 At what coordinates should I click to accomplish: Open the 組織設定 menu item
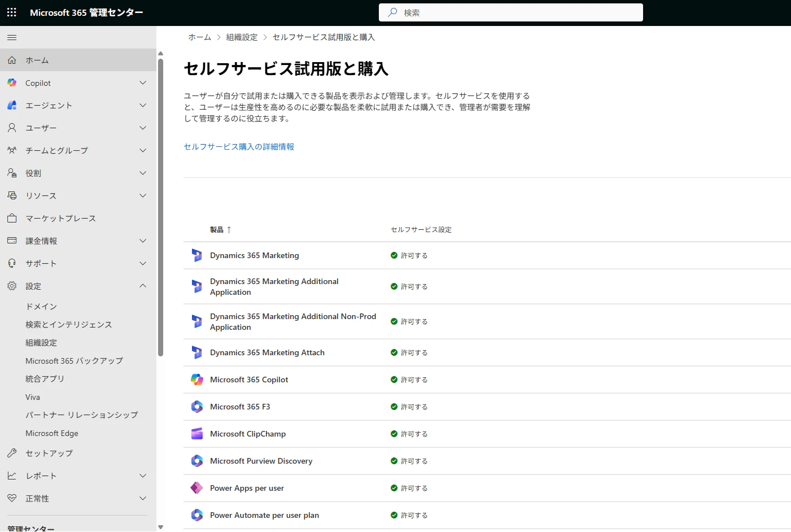tap(41, 342)
